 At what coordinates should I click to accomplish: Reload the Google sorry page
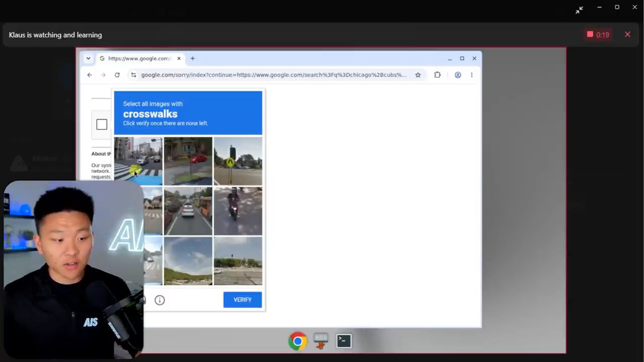(117, 75)
